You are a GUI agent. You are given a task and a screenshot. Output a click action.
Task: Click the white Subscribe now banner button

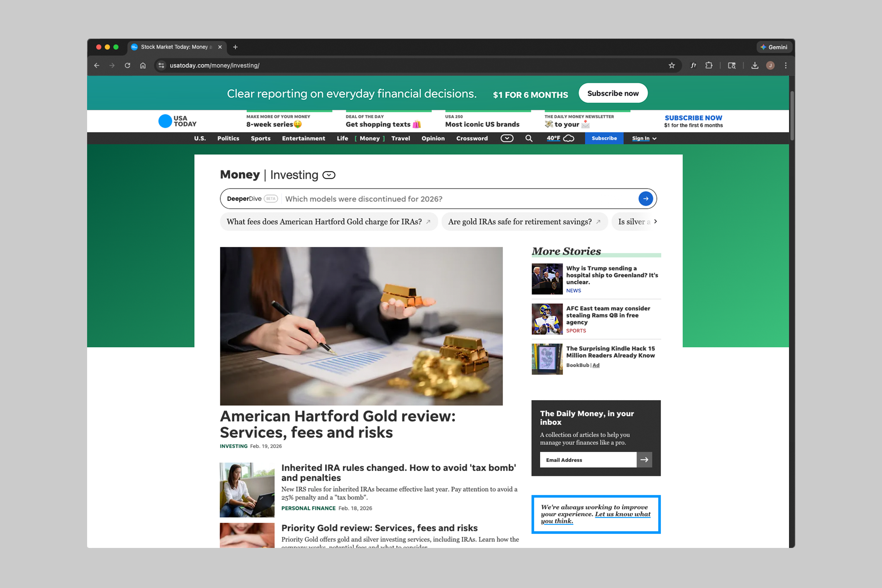click(x=612, y=93)
